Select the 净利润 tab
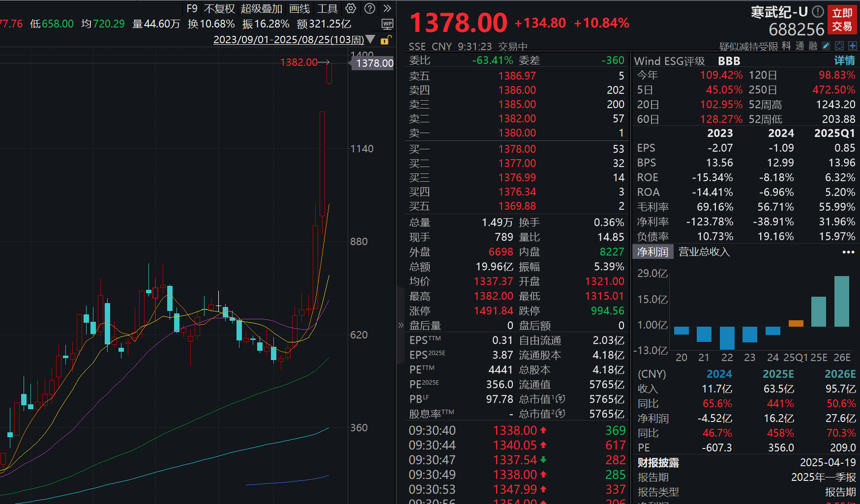The width and height of the screenshot is (860, 504). (652, 252)
